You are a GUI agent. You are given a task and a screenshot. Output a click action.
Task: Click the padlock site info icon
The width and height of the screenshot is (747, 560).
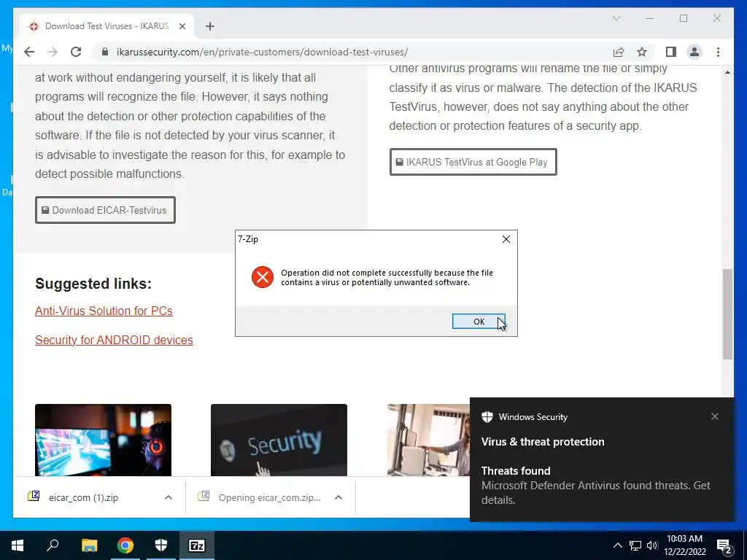click(105, 52)
